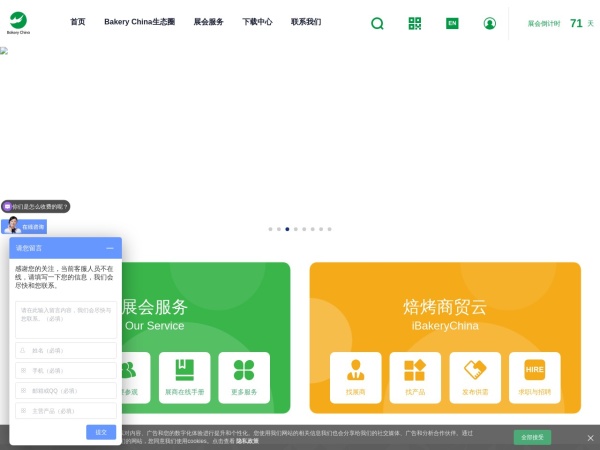
Task: Open 发布供需 handshake icon card
Action: coord(475,378)
